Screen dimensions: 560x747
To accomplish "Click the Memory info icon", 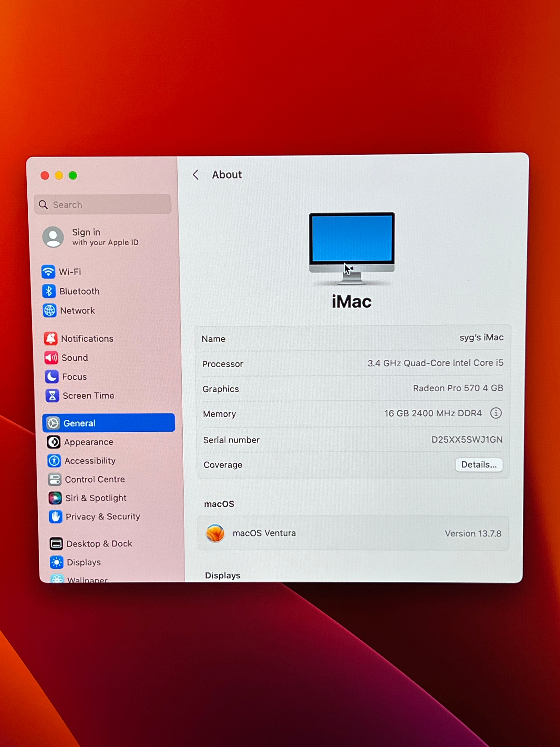I will [496, 413].
